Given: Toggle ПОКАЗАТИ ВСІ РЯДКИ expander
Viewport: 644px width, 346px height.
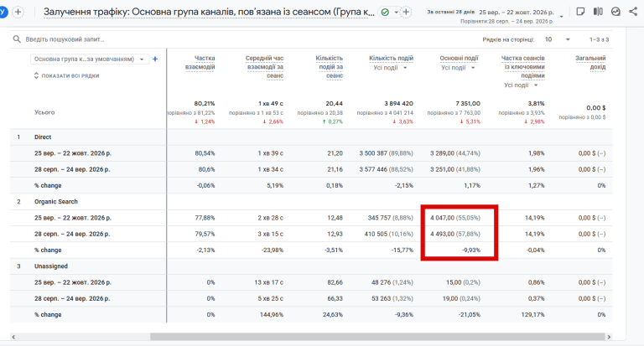Looking at the screenshot, I should (66, 75).
